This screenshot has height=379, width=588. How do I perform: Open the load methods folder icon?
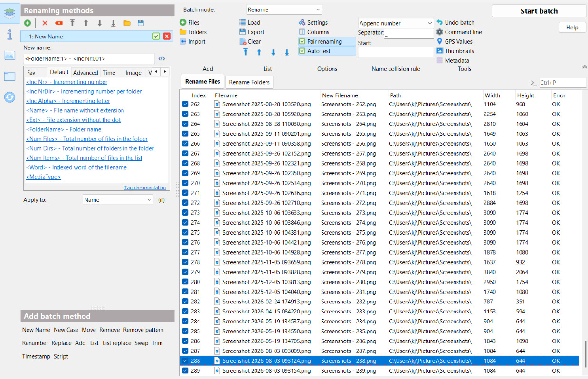click(127, 23)
